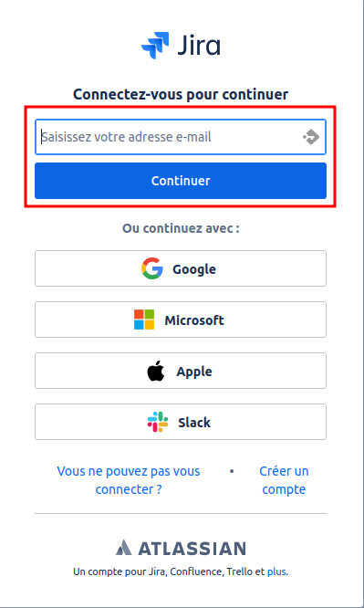The height and width of the screenshot is (608, 364).
Task: Follow the 'plus' link in the footer
Action: click(276, 571)
